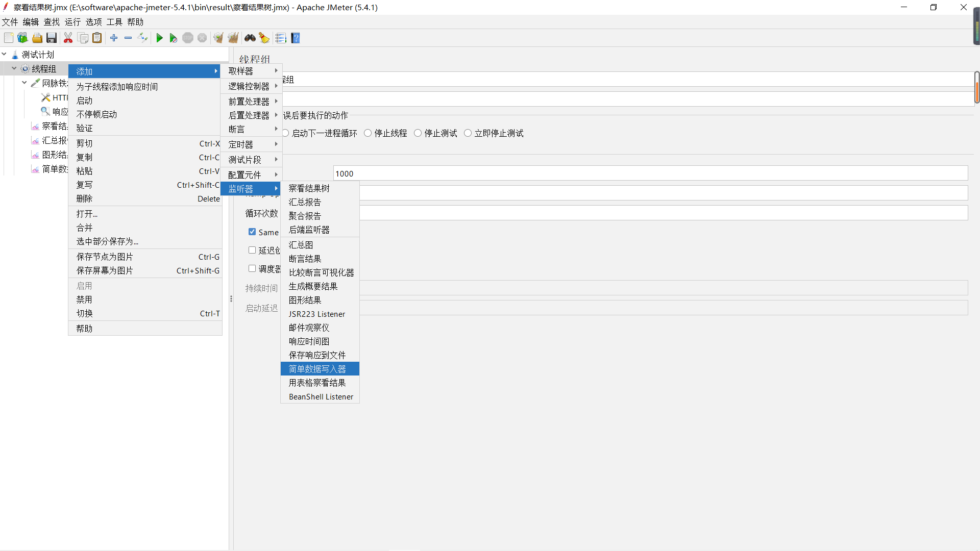Open the Templates icon in toolbar

tap(22, 38)
